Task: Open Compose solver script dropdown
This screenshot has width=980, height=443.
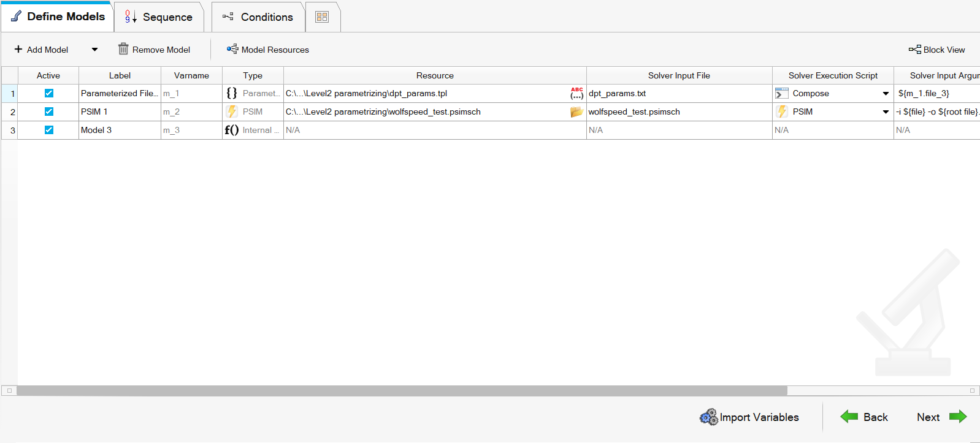Action: click(886, 94)
